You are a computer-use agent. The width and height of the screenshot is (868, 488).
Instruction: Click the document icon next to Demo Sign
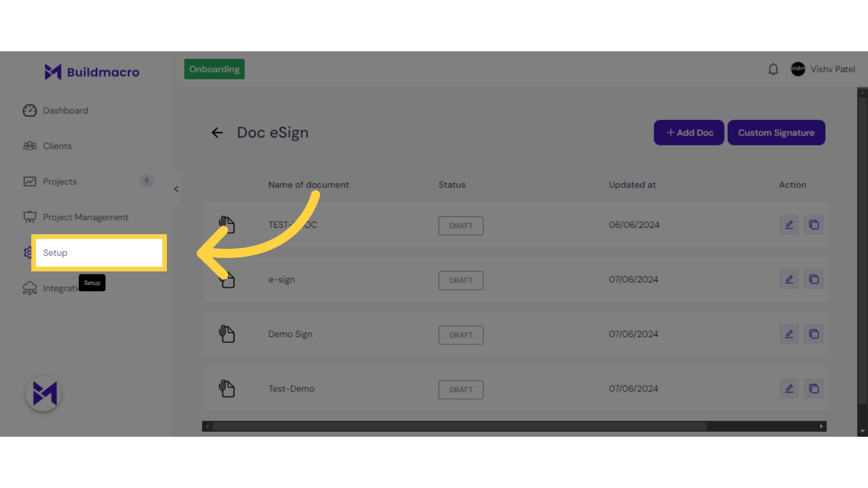[x=226, y=333]
